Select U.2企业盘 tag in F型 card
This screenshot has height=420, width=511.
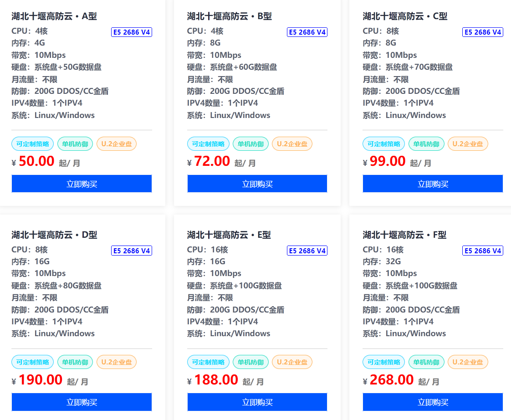pos(468,362)
